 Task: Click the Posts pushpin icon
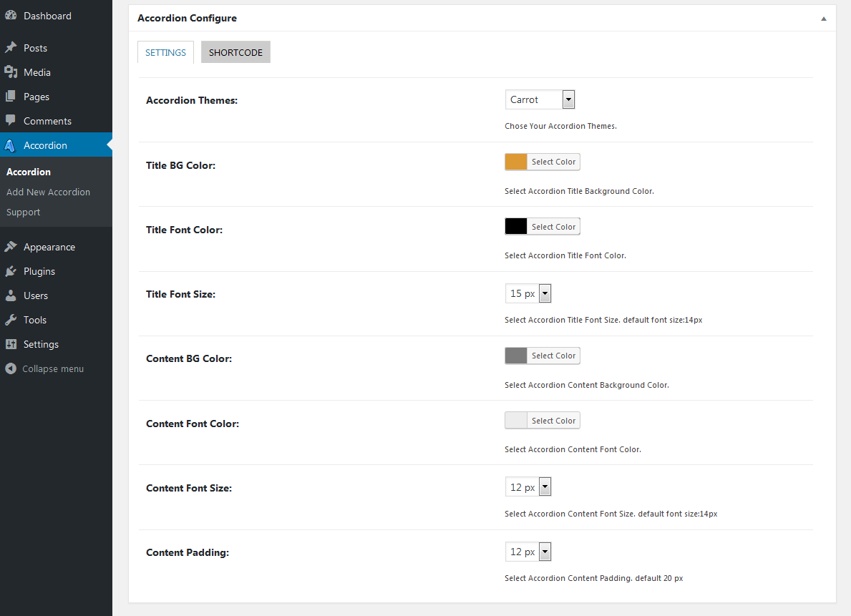(x=11, y=48)
